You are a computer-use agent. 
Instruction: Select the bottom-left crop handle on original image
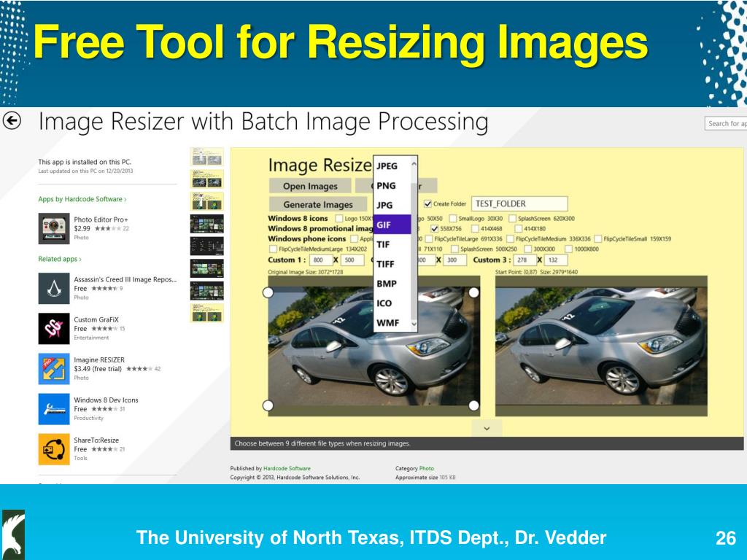click(x=268, y=405)
